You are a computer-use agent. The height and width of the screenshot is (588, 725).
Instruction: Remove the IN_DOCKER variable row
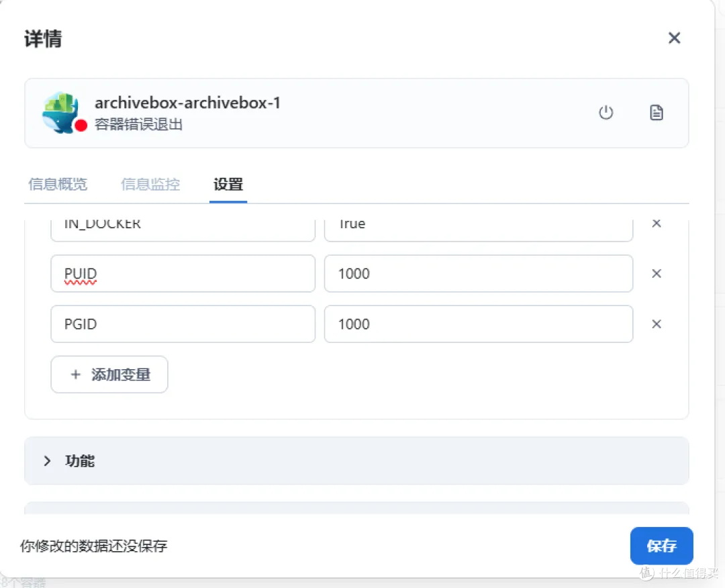[x=656, y=224]
